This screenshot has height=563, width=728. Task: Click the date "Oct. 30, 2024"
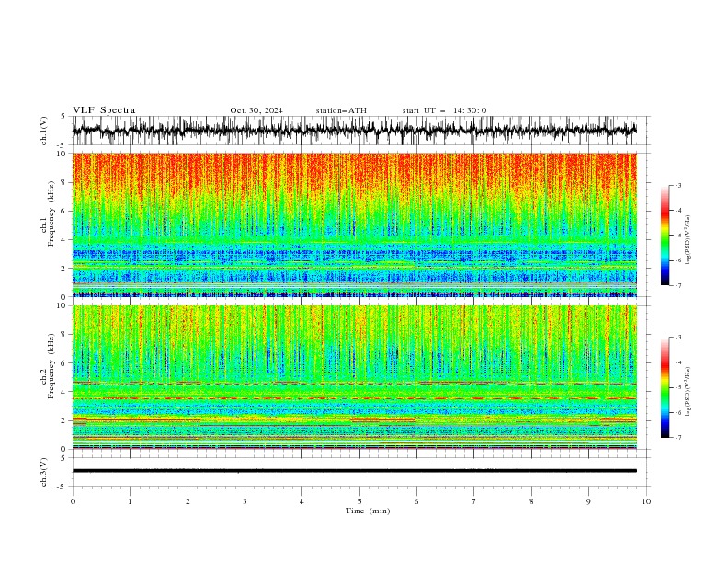tap(256, 110)
